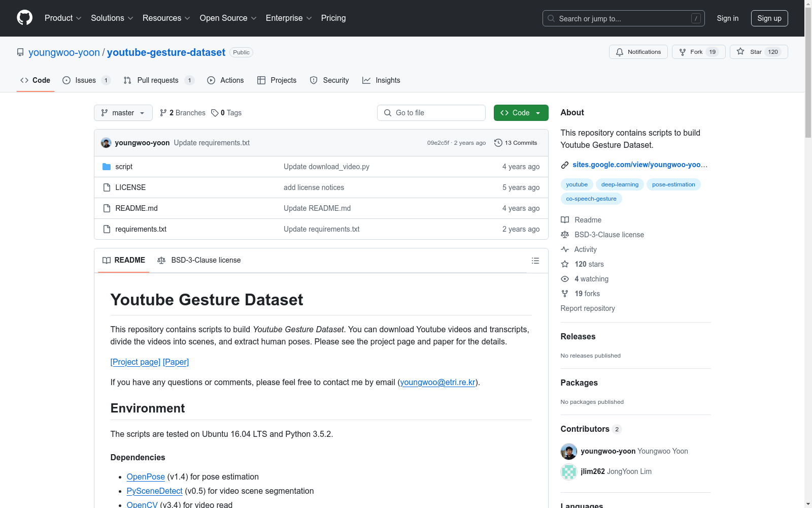
Task: View the 13 Commits history
Action: (516, 143)
